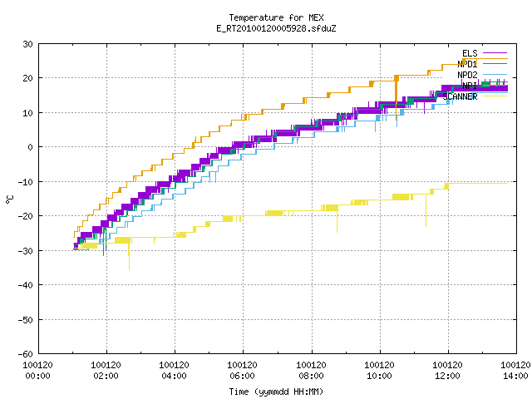532x399 pixels.
Task: Click the chart title 'Temperature for MEX'
Action: tap(276, 17)
